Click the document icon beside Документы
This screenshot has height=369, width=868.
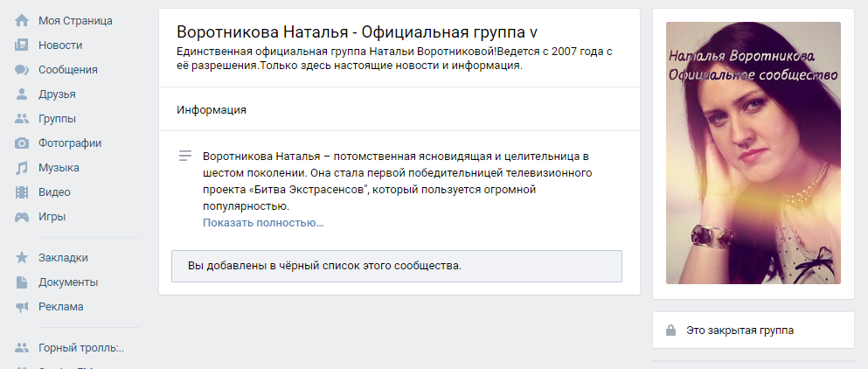[22, 282]
